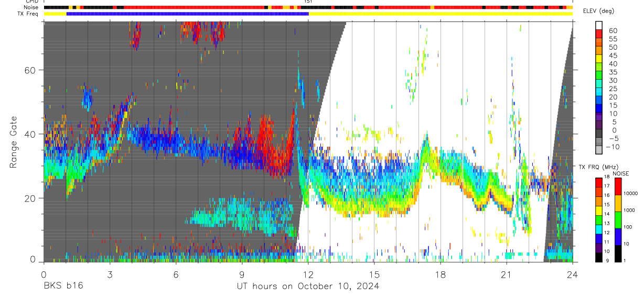The image size is (644, 297).
Task: Click the yellow TX Freq strip segment after 12 UT
Action: 441,14
